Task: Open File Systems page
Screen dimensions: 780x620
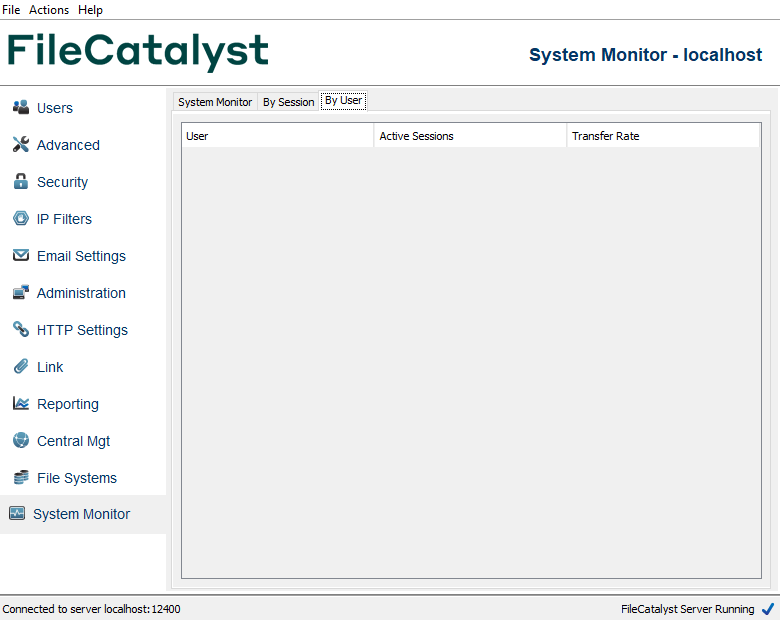Action: coord(77,478)
